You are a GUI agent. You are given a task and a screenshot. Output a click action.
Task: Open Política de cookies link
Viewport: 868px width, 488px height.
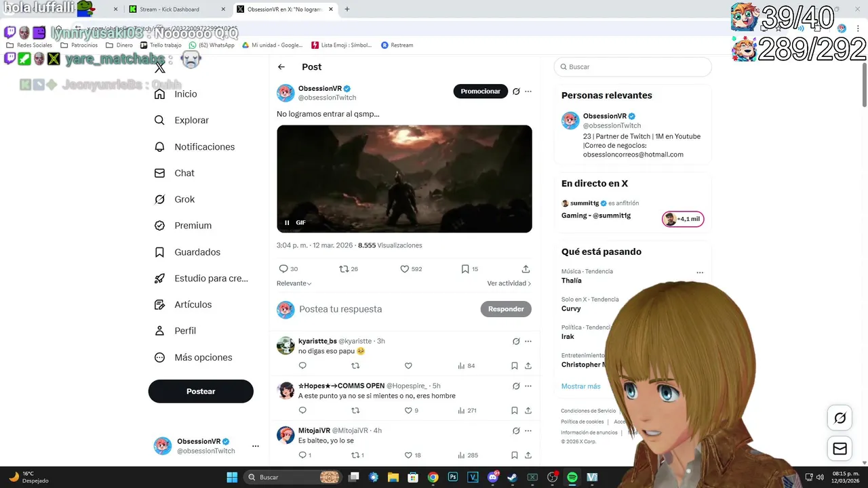pyautogui.click(x=583, y=422)
